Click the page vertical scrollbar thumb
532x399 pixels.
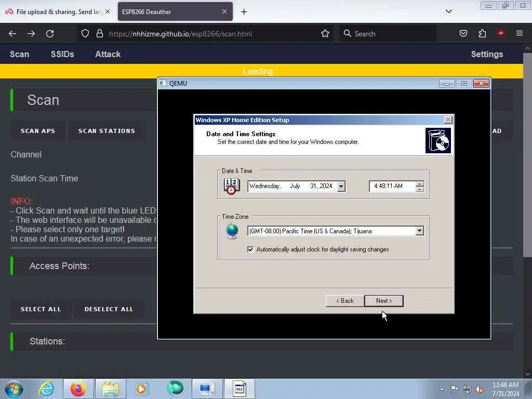[x=527, y=154]
